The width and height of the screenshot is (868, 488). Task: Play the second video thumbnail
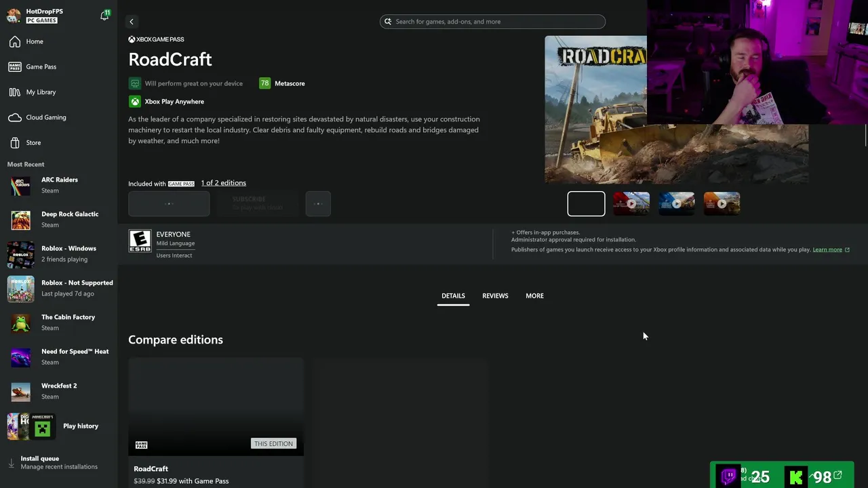coord(631,203)
